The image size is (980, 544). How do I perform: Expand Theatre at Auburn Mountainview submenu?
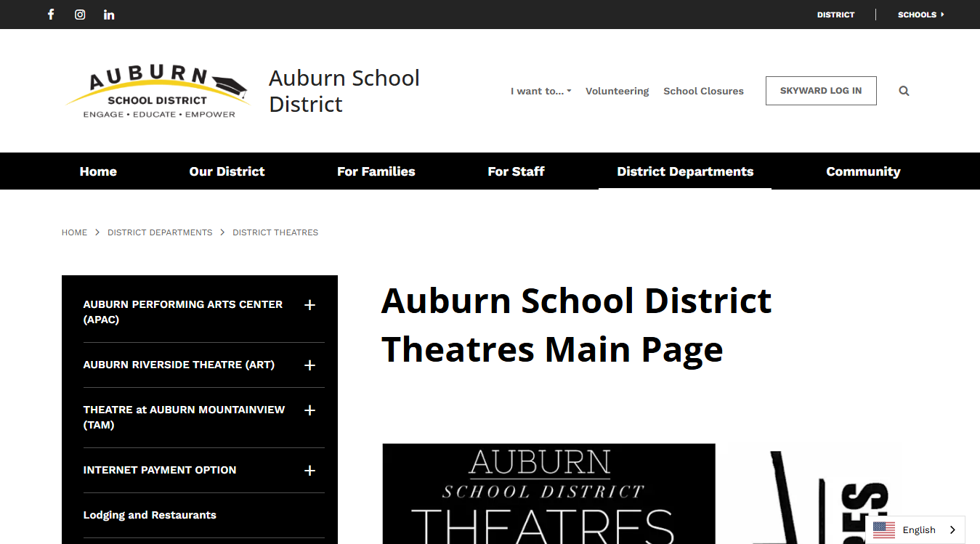click(309, 410)
